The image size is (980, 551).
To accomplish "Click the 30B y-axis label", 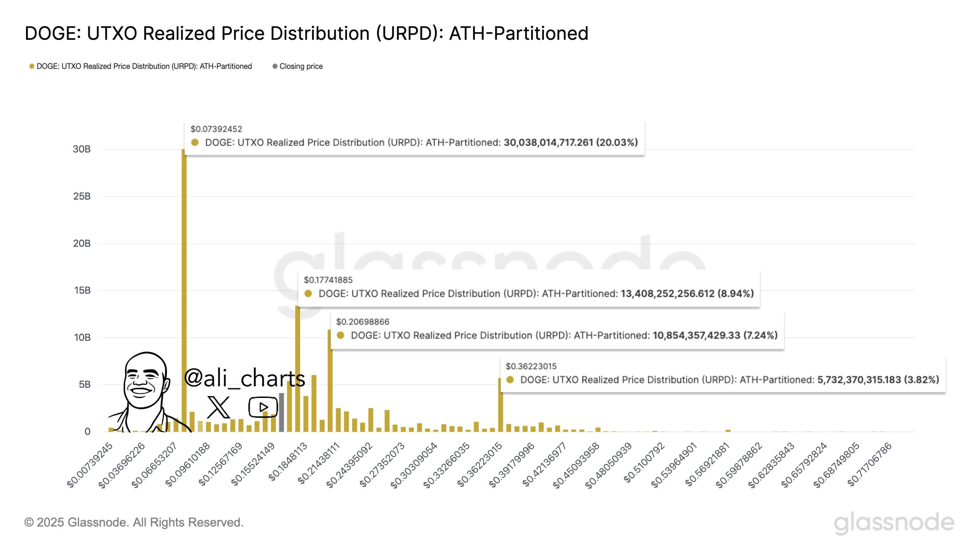I will (x=82, y=149).
